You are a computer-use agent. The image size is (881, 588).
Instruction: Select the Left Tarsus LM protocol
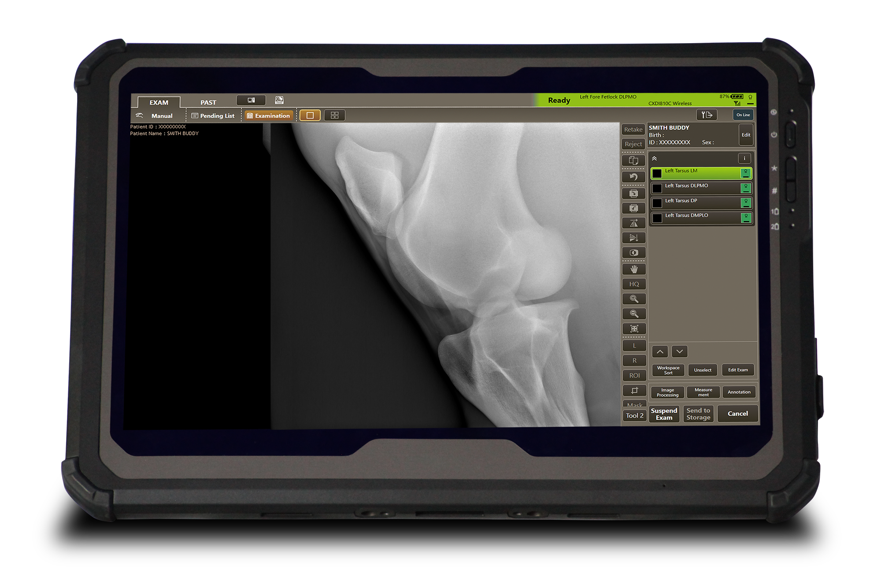coord(701,173)
